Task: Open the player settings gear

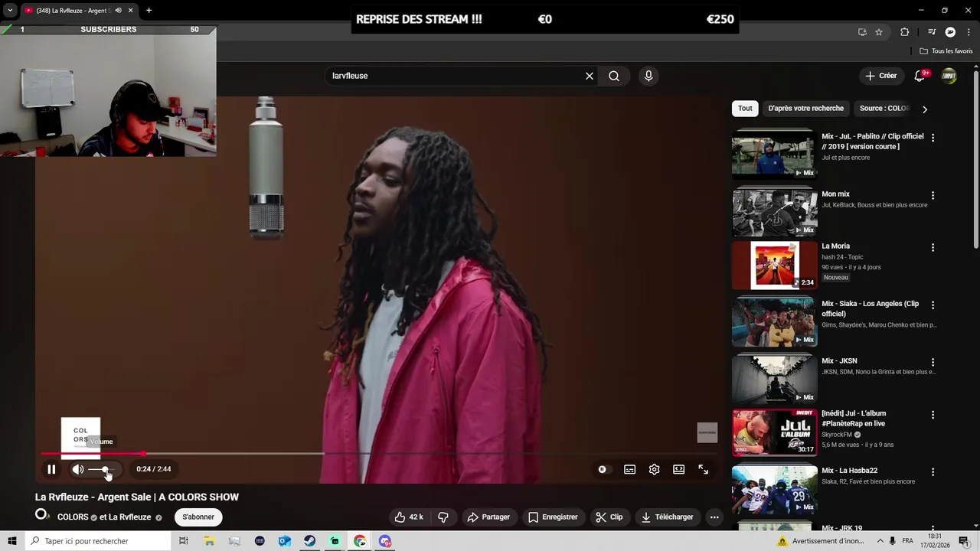Action: click(654, 469)
